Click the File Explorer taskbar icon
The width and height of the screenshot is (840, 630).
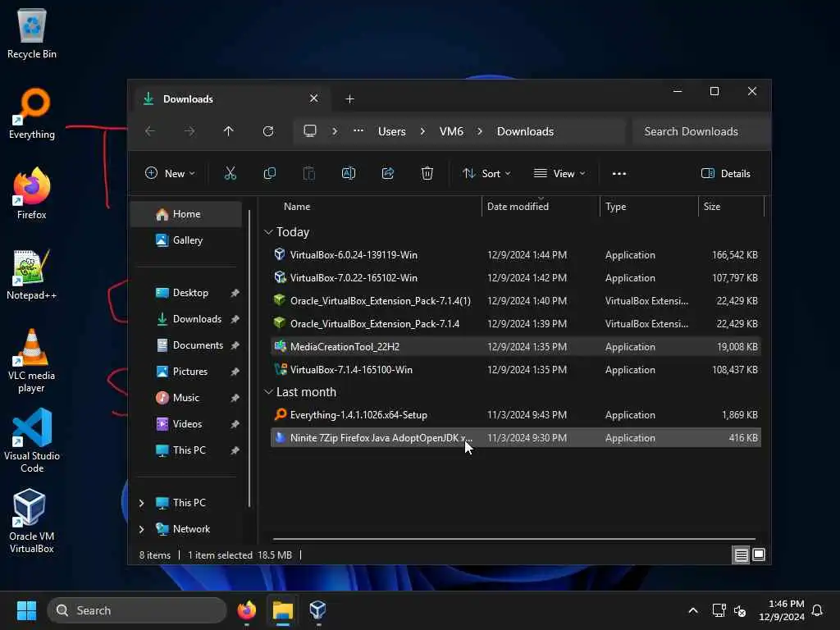[282, 610]
